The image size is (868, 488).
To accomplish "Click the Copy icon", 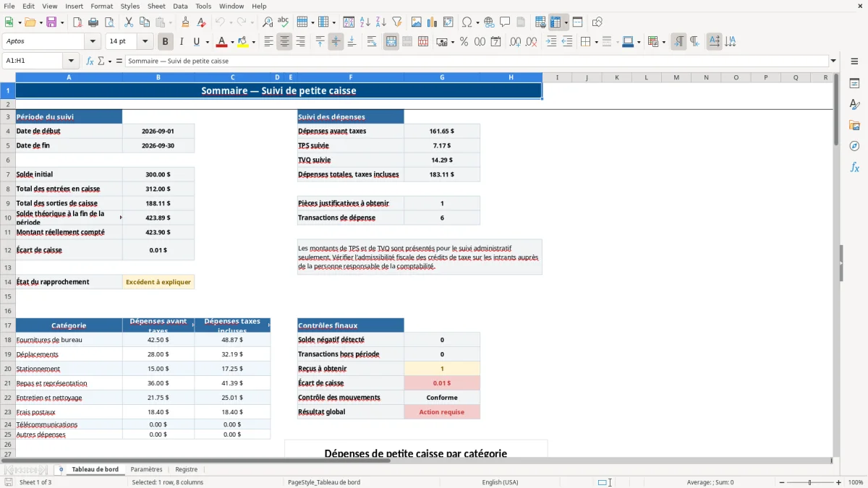I will coord(144,22).
